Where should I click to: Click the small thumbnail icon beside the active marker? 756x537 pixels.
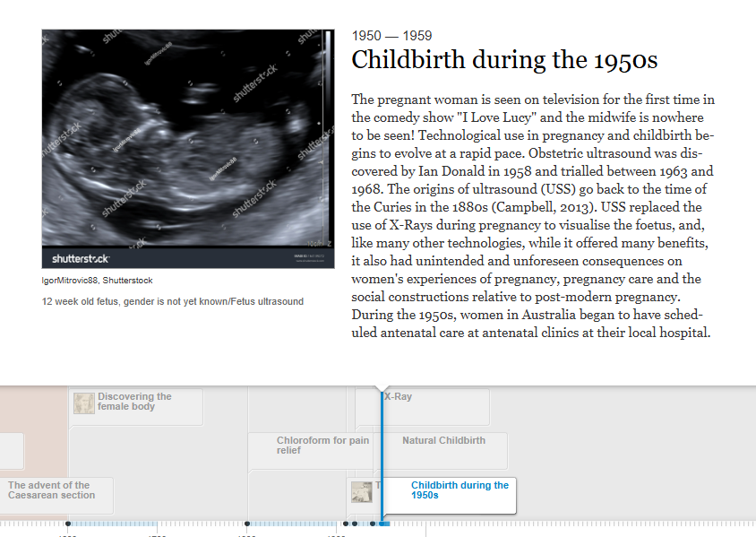click(x=362, y=492)
